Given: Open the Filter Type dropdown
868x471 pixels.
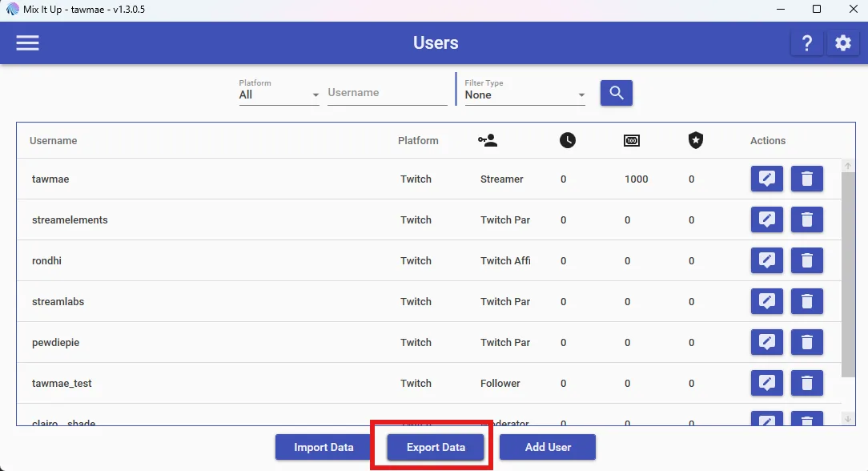Looking at the screenshot, I should coord(524,95).
